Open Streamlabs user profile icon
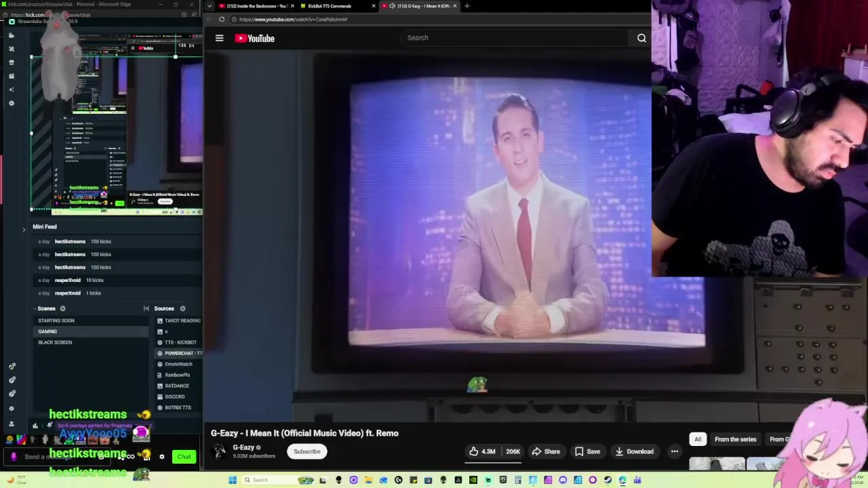The image size is (868, 488). pos(11,424)
